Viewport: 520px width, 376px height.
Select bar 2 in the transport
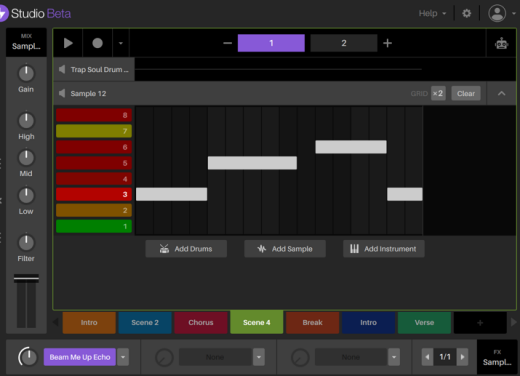click(344, 43)
